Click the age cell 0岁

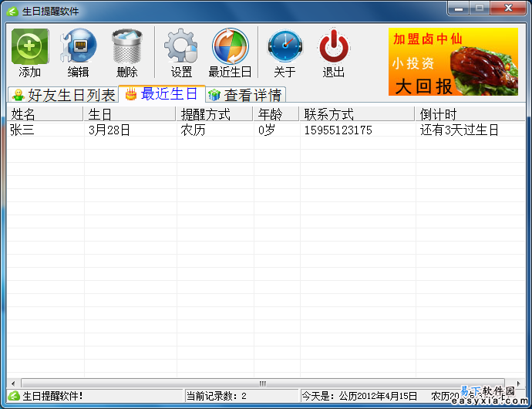coord(266,130)
